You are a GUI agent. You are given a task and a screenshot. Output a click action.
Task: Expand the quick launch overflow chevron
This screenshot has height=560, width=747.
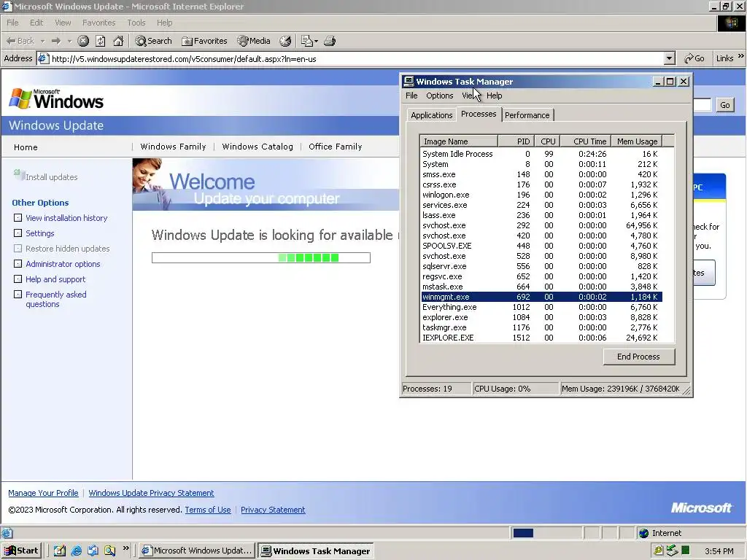[125, 548]
